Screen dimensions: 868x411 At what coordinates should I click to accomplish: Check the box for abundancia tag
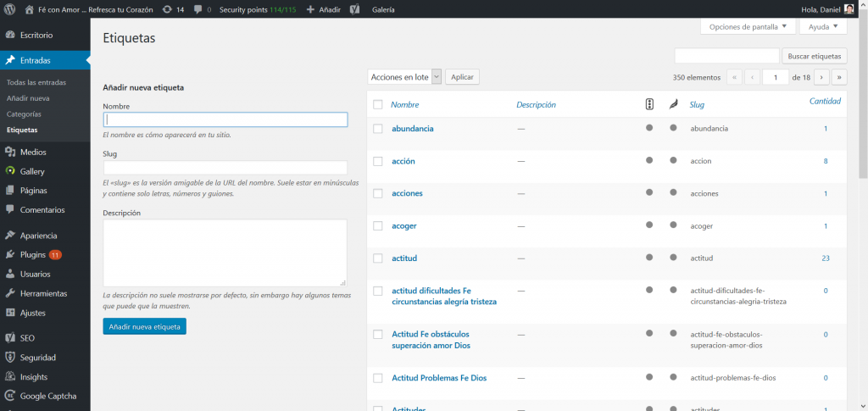pyautogui.click(x=378, y=129)
